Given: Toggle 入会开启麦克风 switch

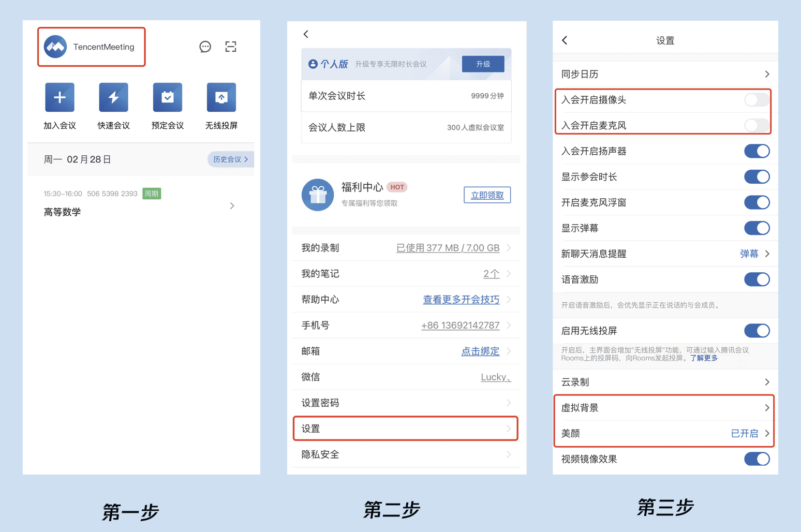Looking at the screenshot, I should pyautogui.click(x=757, y=125).
